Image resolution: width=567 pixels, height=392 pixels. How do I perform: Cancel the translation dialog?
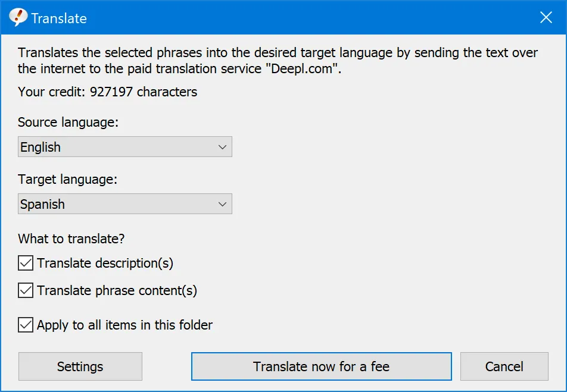point(504,366)
